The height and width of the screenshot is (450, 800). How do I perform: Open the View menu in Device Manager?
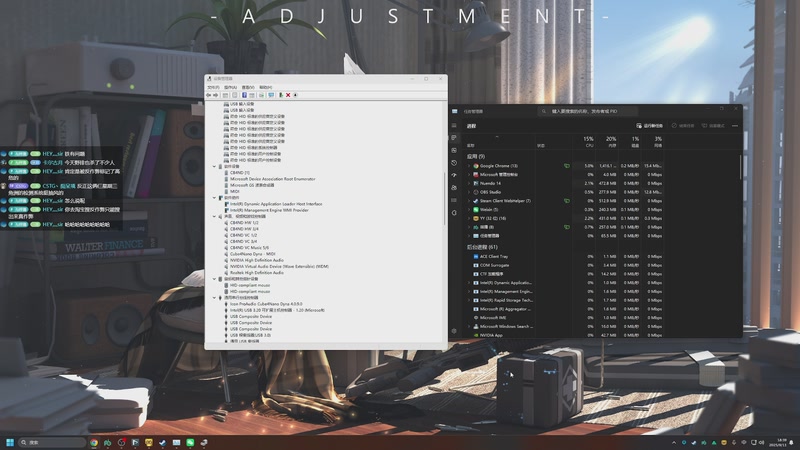pyautogui.click(x=248, y=87)
